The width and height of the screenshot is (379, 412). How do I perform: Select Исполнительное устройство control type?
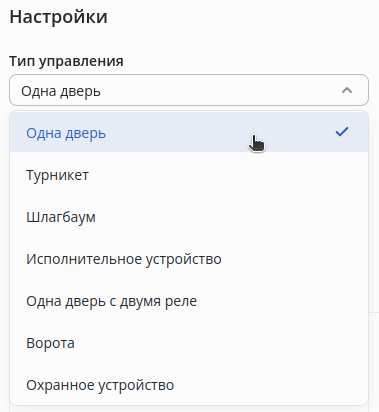pos(189,259)
